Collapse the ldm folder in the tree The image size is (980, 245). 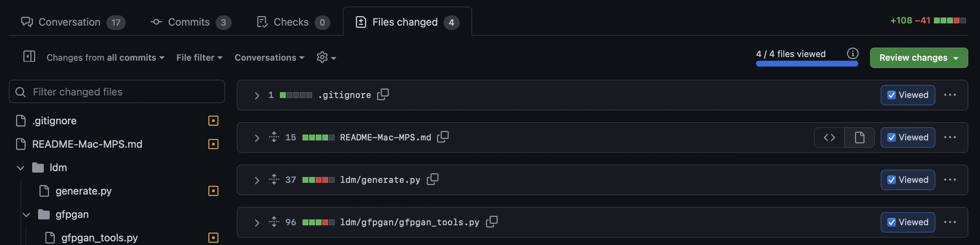click(20, 167)
